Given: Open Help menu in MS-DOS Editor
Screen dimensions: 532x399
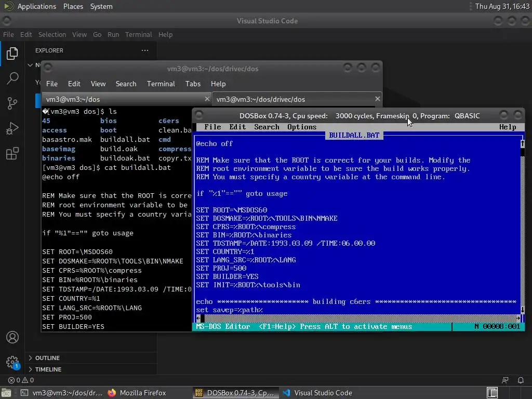Looking at the screenshot, I should pos(508,127).
